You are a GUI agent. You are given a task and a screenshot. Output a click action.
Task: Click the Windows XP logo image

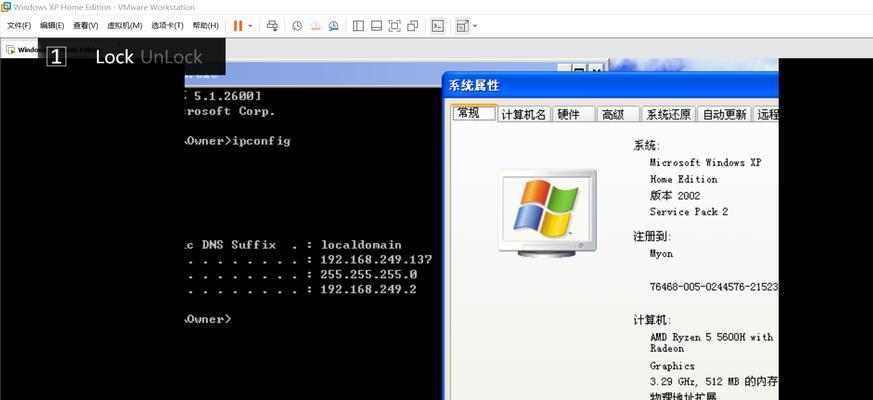pyautogui.click(x=547, y=213)
